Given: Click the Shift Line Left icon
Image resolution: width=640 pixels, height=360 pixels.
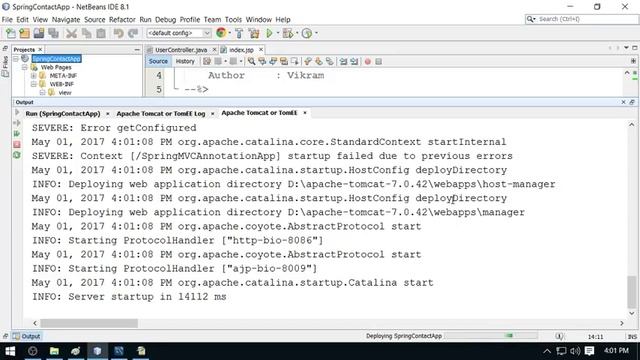Looking at the screenshot, I should coord(343,62).
